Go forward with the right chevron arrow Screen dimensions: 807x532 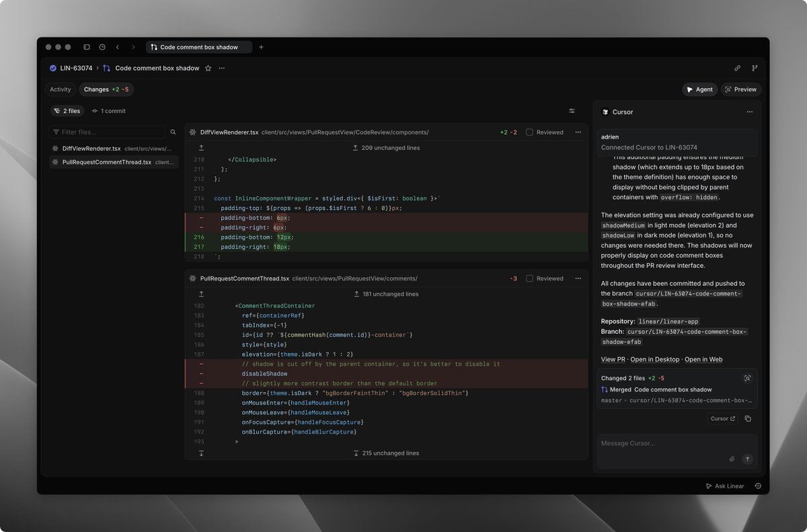click(133, 47)
